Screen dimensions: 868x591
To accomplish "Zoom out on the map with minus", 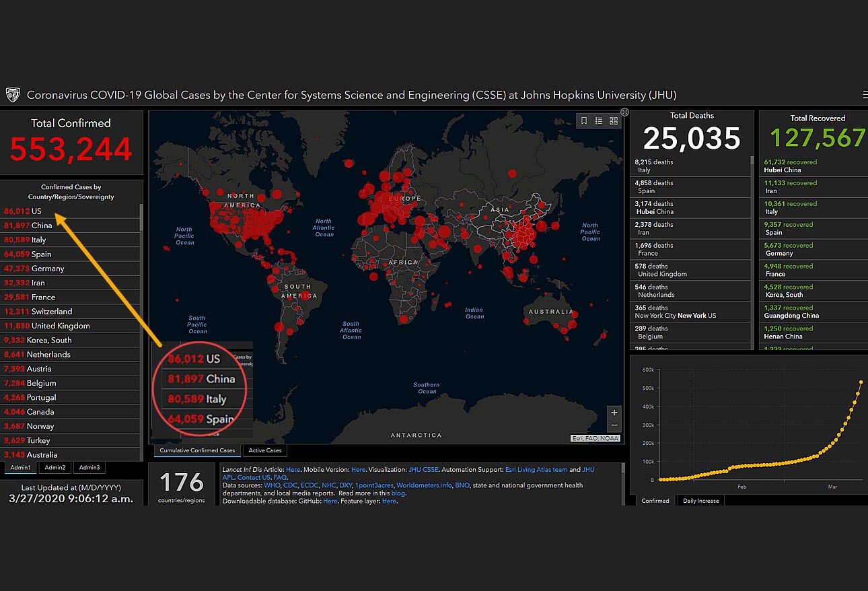I will tap(614, 425).
